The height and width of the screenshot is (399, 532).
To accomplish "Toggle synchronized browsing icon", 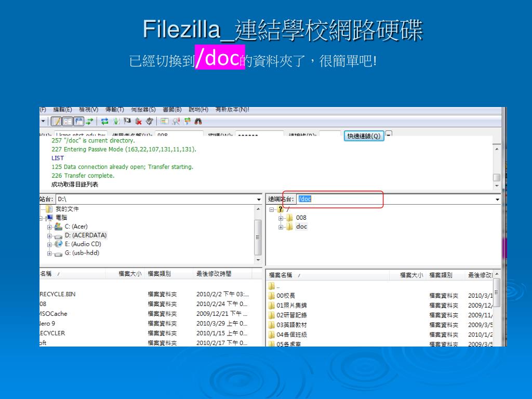I will click(187, 121).
